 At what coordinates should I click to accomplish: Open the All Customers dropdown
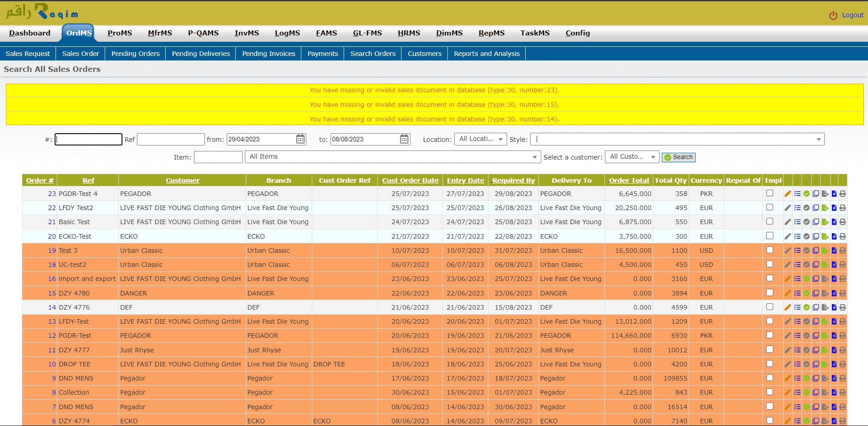pos(632,157)
